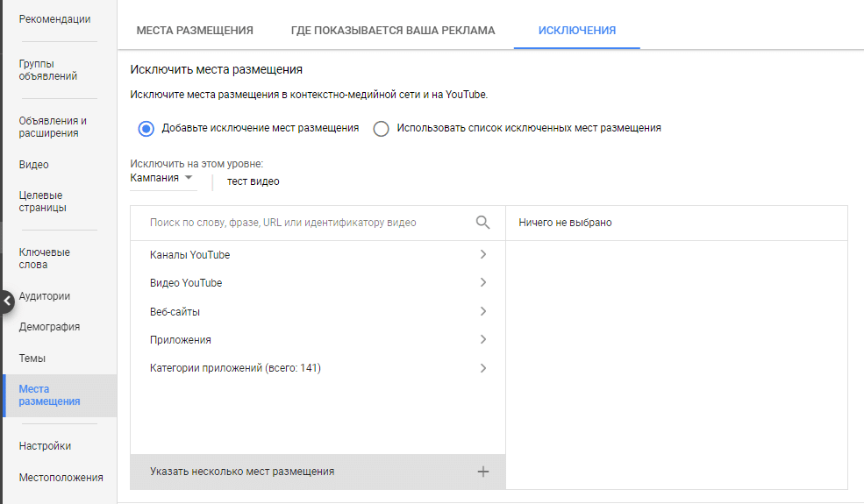This screenshot has width=864, height=504.
Task: Select the Исключения tab
Action: point(577,31)
